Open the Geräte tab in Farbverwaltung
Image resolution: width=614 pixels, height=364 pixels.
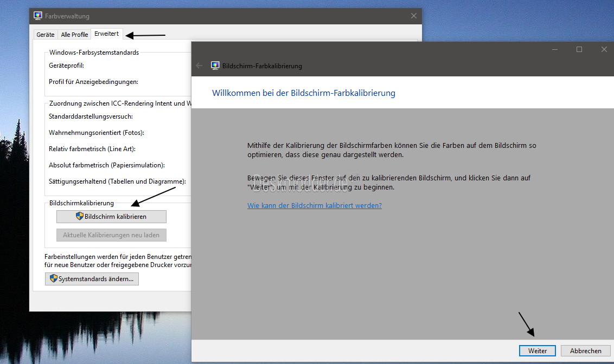tap(46, 35)
